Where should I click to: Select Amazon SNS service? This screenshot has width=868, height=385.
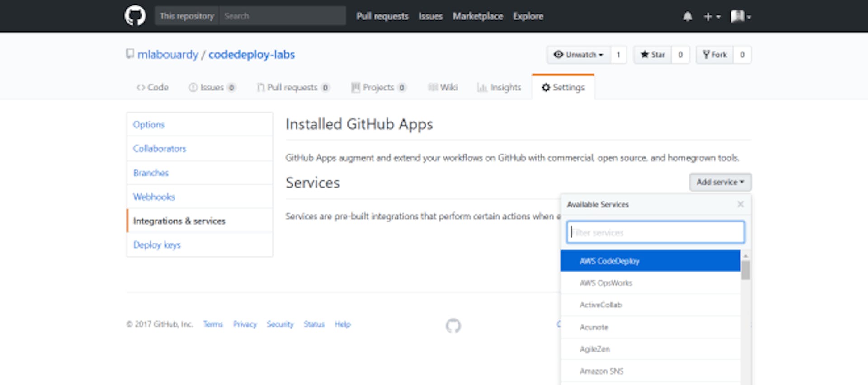650,371
